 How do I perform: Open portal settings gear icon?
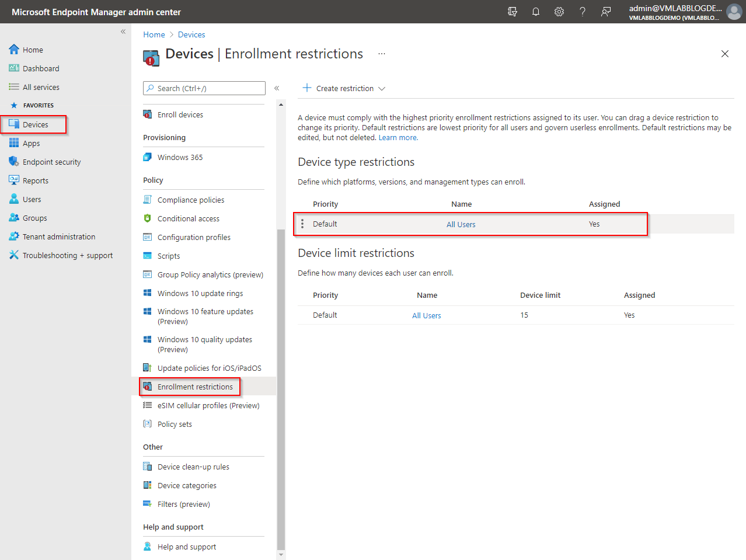559,12
